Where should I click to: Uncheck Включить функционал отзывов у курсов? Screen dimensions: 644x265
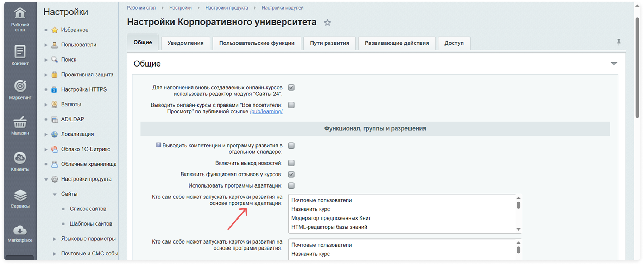(291, 174)
